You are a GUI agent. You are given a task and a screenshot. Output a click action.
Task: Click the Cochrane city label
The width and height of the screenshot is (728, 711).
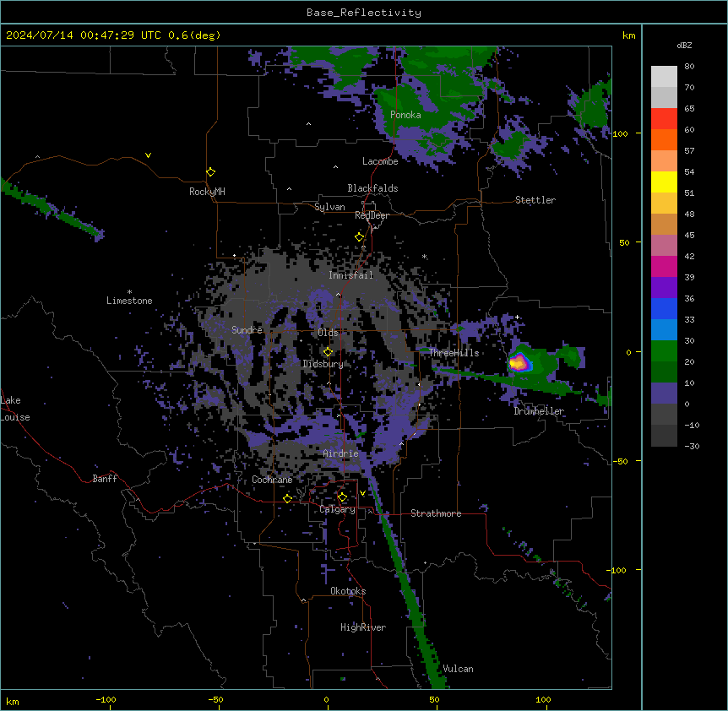point(272,480)
